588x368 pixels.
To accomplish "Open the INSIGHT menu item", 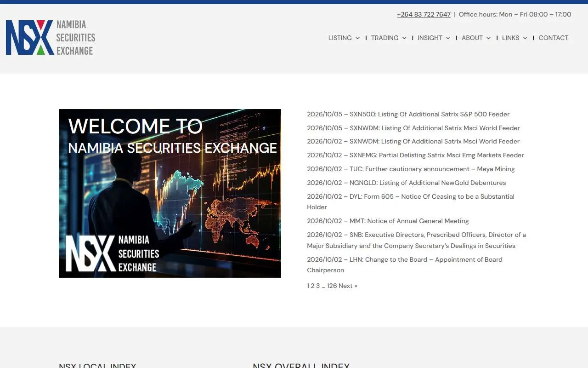I will click(x=430, y=38).
